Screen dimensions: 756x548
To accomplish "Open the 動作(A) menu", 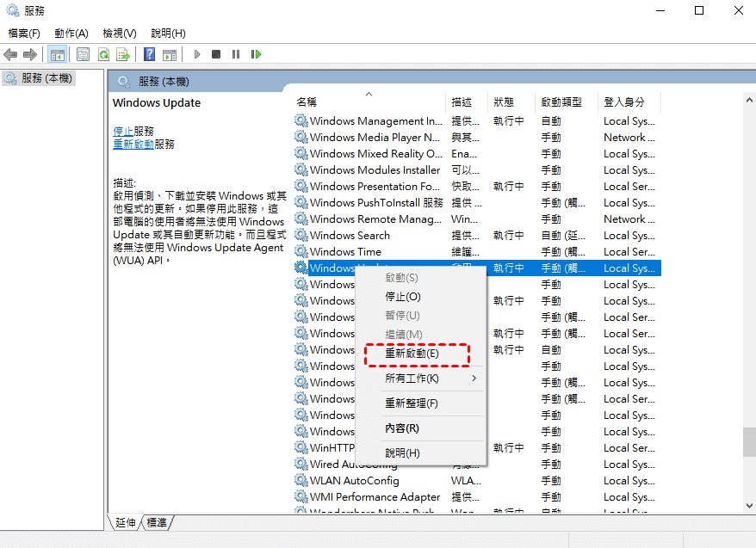I will pyautogui.click(x=71, y=34).
